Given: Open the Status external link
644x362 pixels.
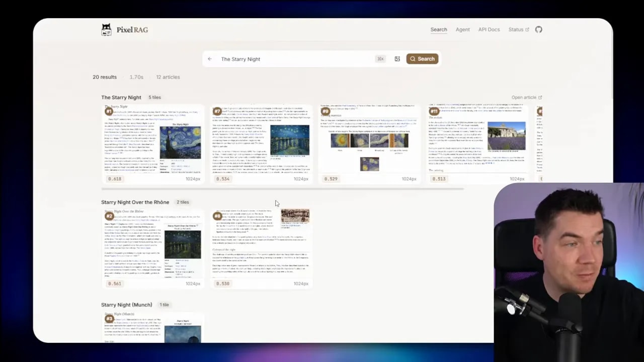Looking at the screenshot, I should (x=519, y=30).
